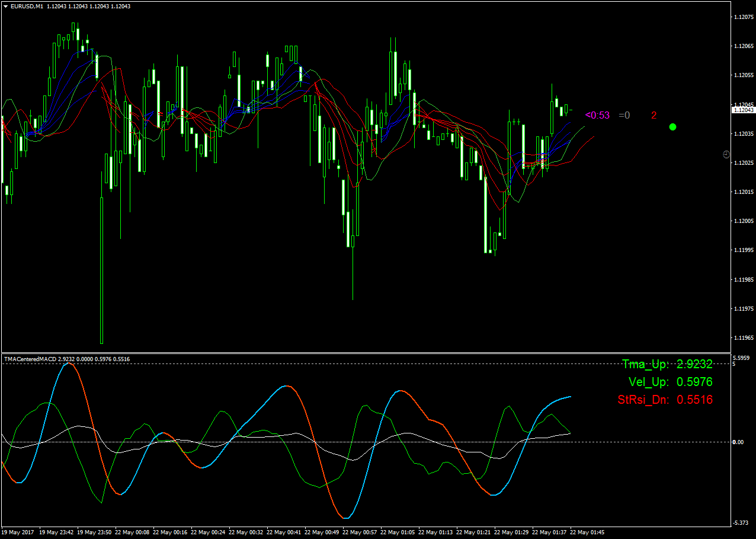Click the TMACenteredMACD indicator title
The height and width of the screenshot is (539, 756).
(x=30, y=359)
